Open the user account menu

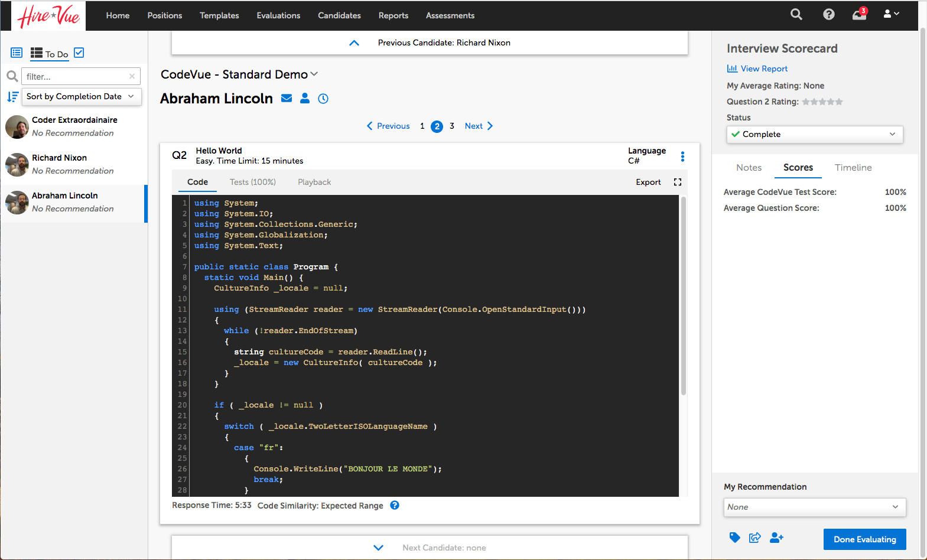(892, 14)
